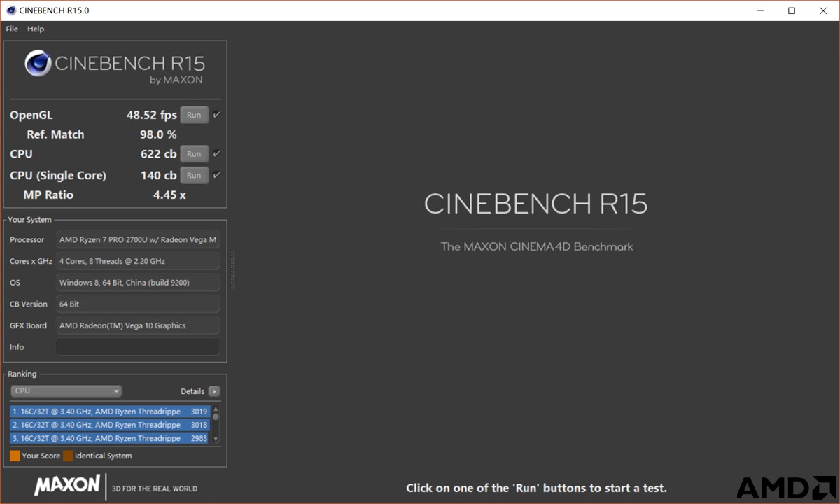This screenshot has width=840, height=504.
Task: Run the CPU benchmark test
Action: coord(194,153)
